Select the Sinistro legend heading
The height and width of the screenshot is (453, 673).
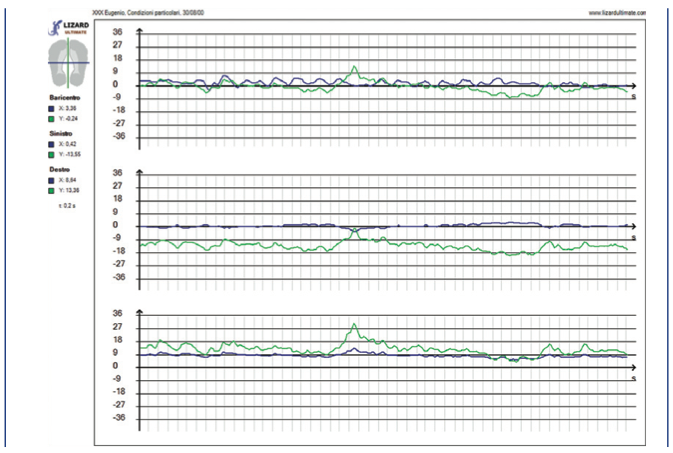pos(61,133)
